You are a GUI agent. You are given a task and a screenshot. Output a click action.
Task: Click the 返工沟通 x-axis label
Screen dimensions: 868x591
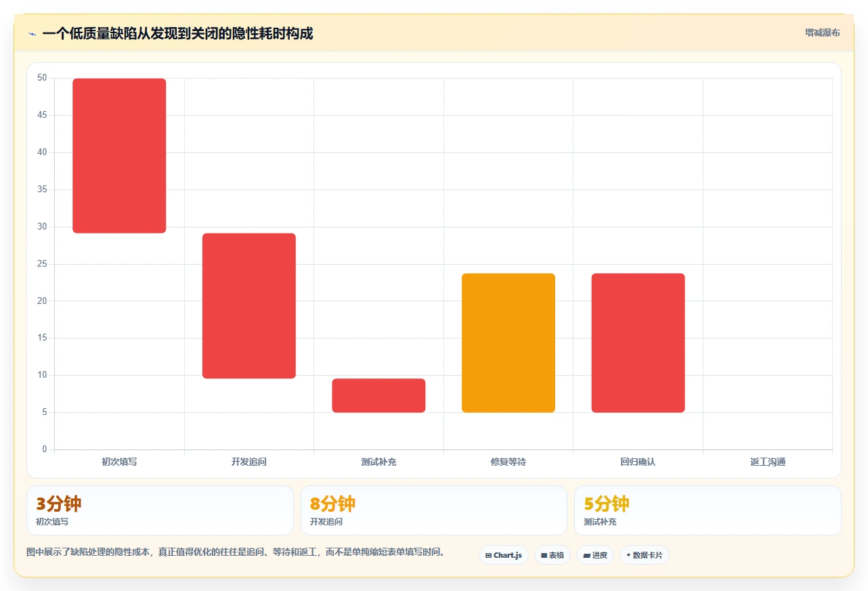tap(768, 462)
